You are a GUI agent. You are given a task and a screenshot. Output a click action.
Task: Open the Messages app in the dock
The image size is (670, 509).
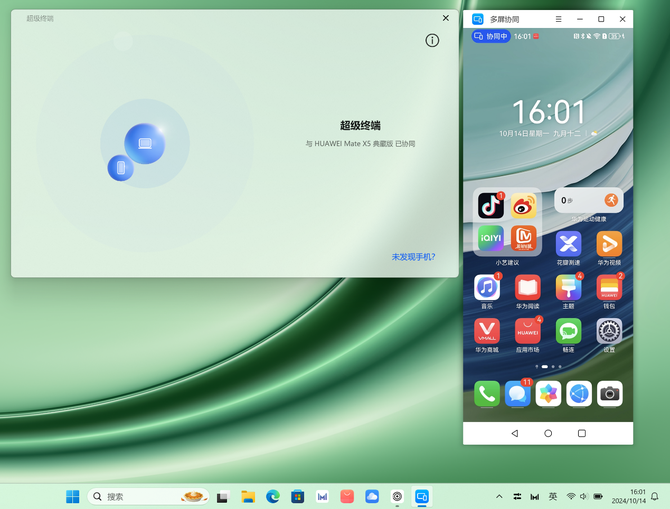coord(517,394)
